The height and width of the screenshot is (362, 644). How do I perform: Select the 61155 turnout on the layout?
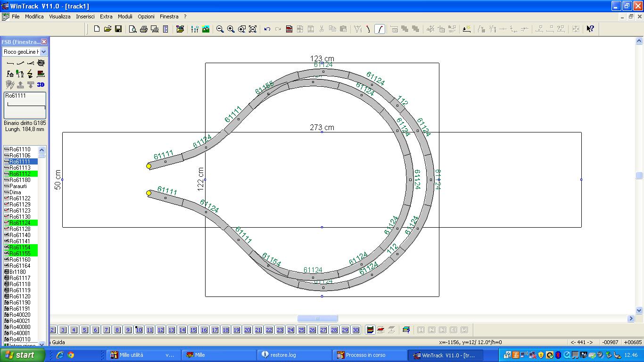point(269,94)
